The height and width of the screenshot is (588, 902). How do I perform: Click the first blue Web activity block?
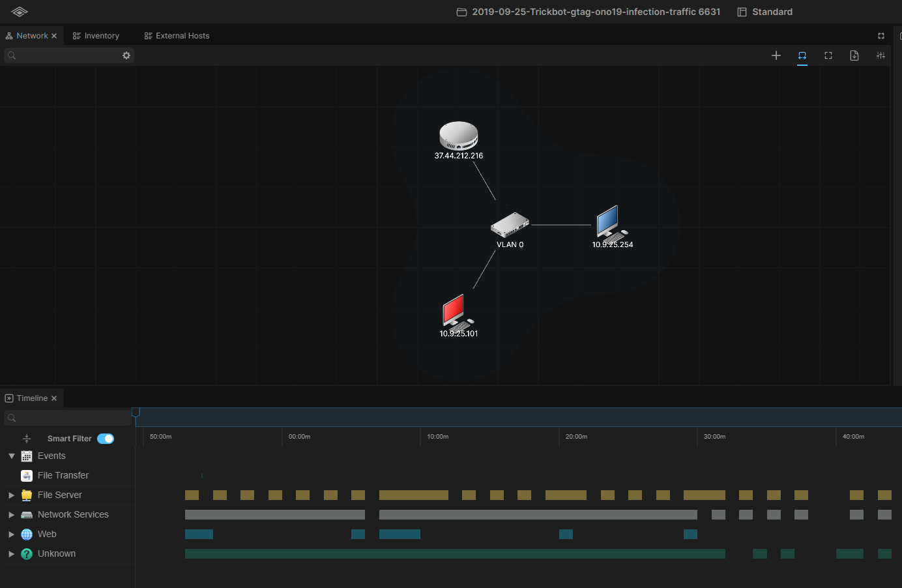pyautogui.click(x=199, y=534)
